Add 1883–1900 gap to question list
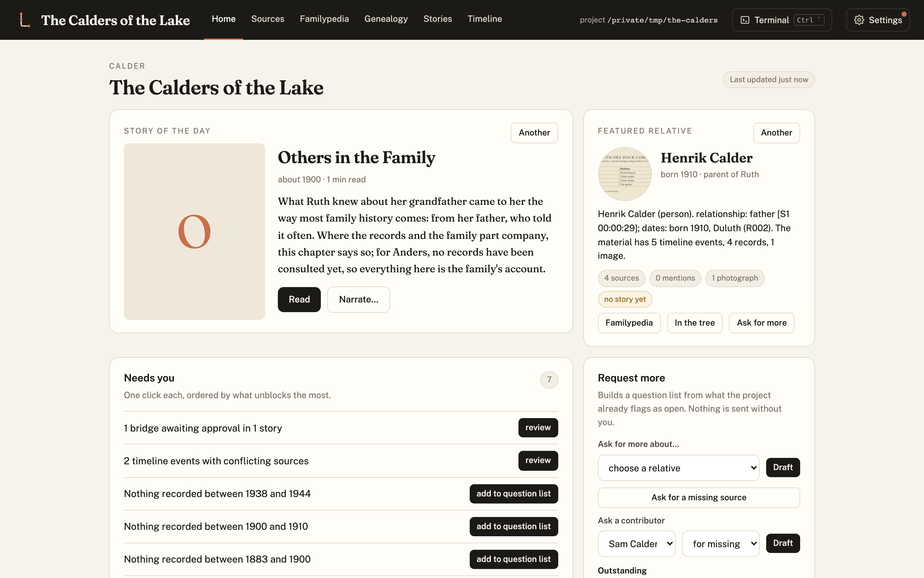924x578 pixels. click(x=514, y=559)
